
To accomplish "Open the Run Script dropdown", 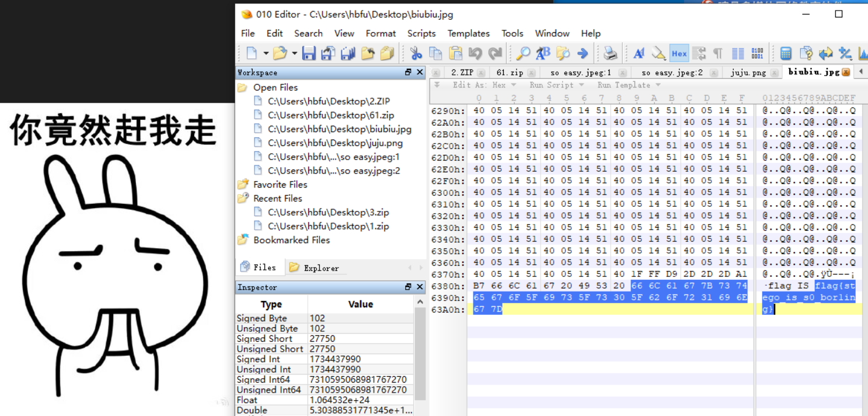I will (x=556, y=85).
